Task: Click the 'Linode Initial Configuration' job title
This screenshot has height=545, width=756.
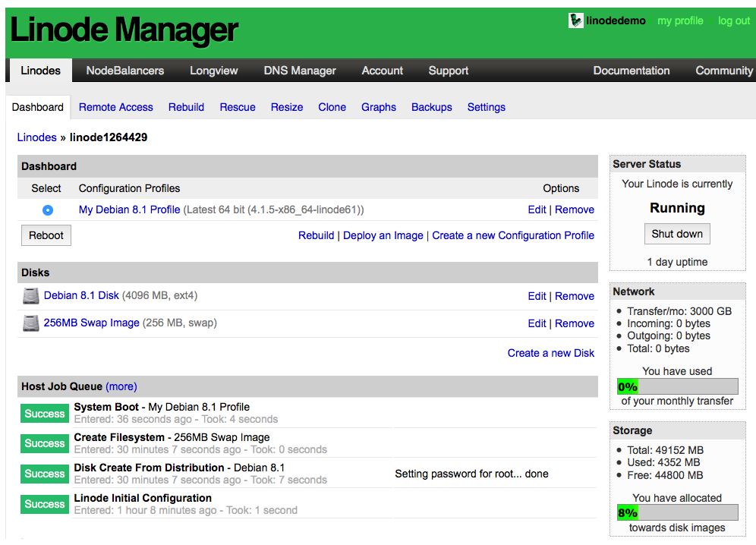Action: coord(143,498)
